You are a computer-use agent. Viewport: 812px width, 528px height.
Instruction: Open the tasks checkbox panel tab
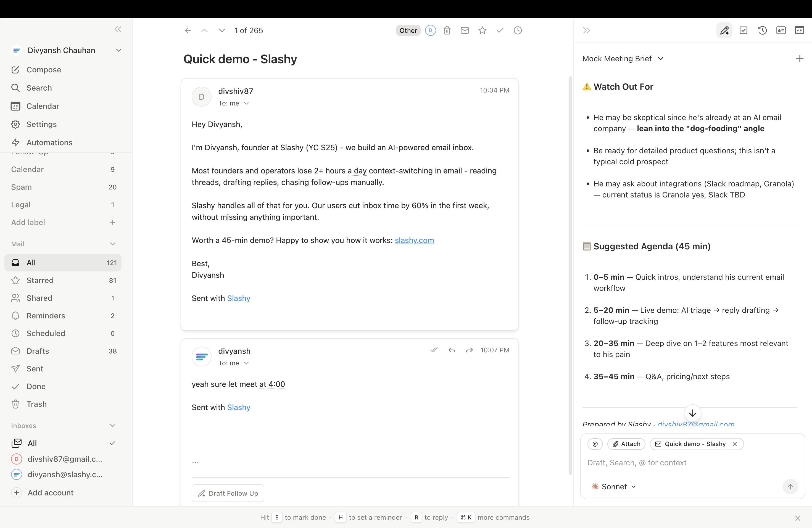pyautogui.click(x=744, y=31)
